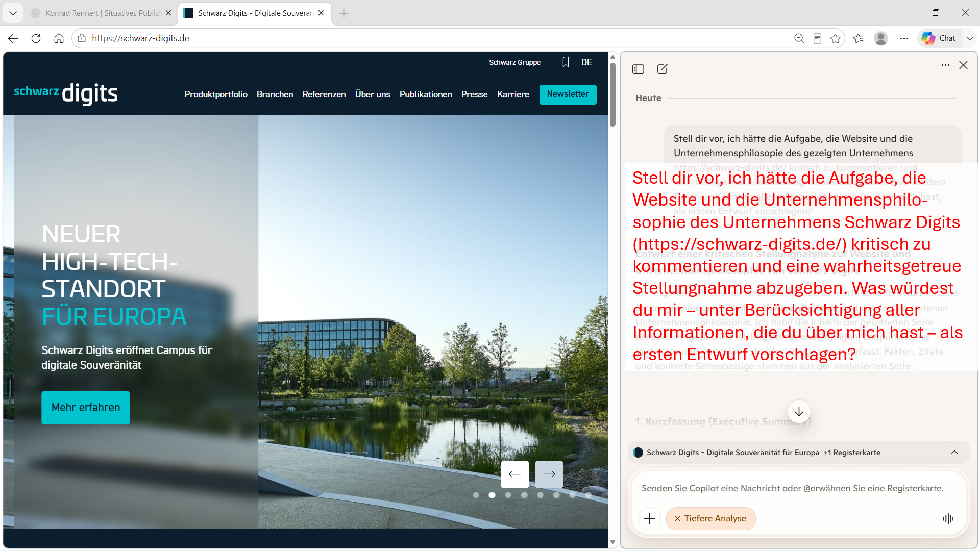Remove the Tiefere Analyse mode chip
Screen dimensions: 980x551
pyautogui.click(x=677, y=519)
